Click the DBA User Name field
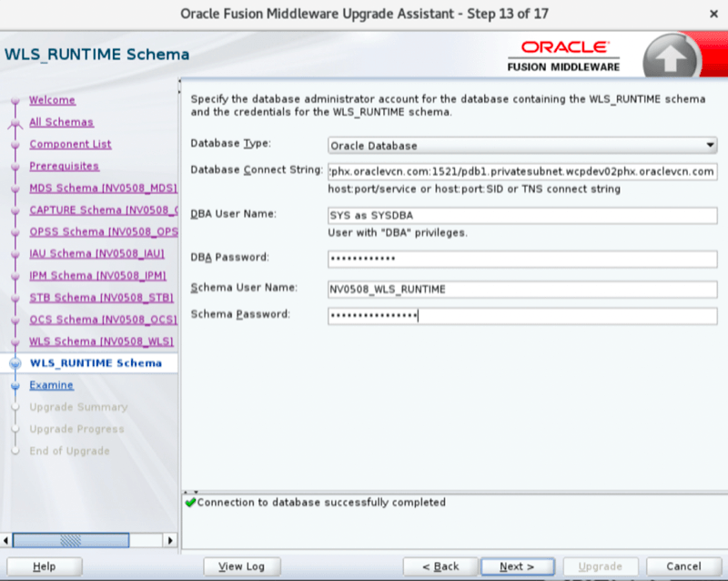Image resolution: width=728 pixels, height=581 pixels. (x=522, y=215)
